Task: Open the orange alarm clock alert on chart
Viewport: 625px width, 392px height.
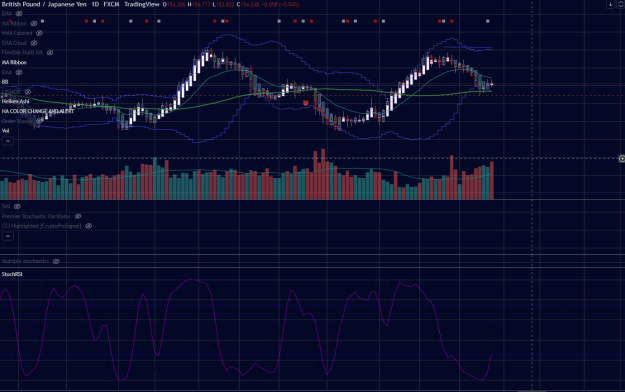Action: 306,103
